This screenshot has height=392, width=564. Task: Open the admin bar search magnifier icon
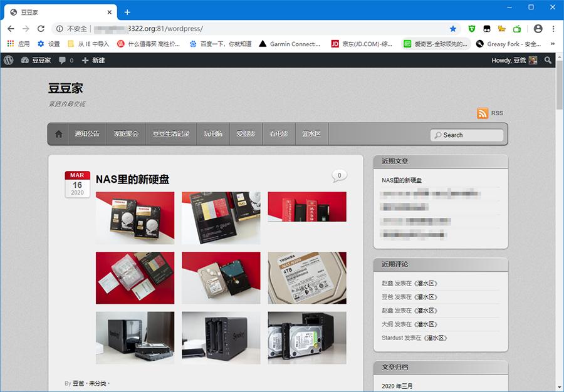tap(548, 60)
